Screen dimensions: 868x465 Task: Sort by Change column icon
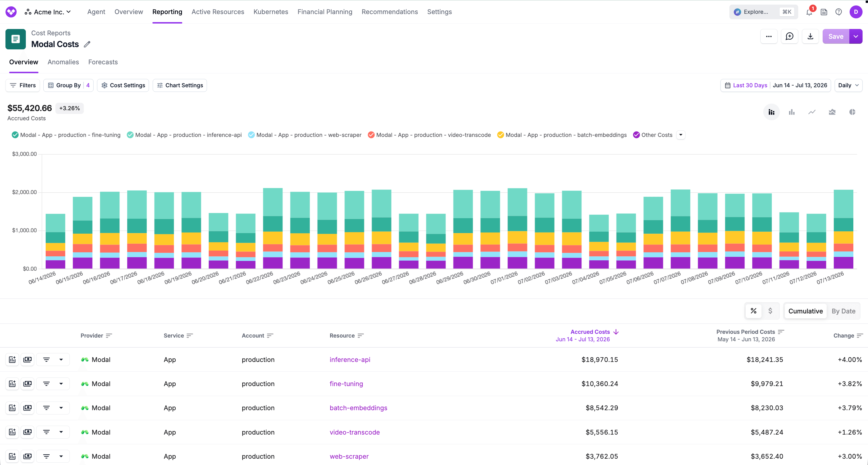coord(860,336)
